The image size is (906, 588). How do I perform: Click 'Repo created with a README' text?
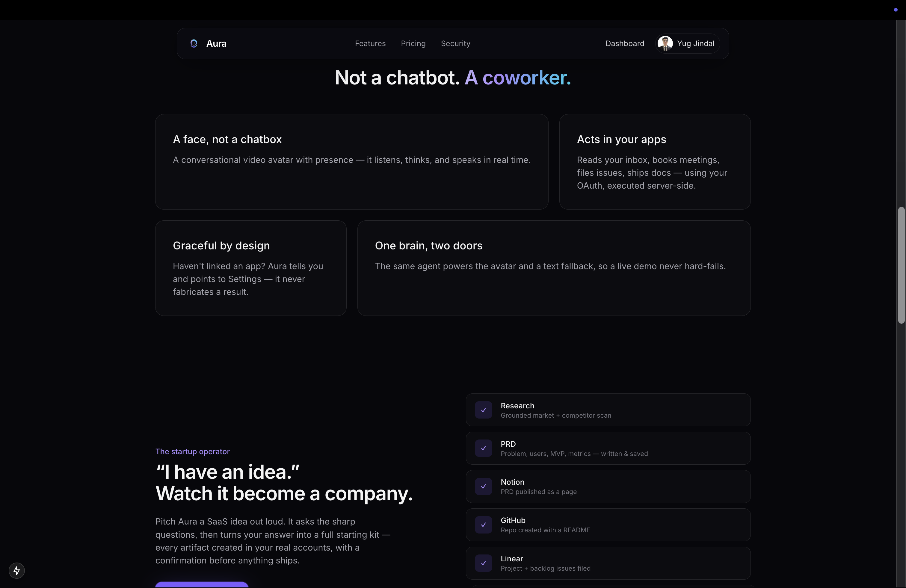click(545, 530)
